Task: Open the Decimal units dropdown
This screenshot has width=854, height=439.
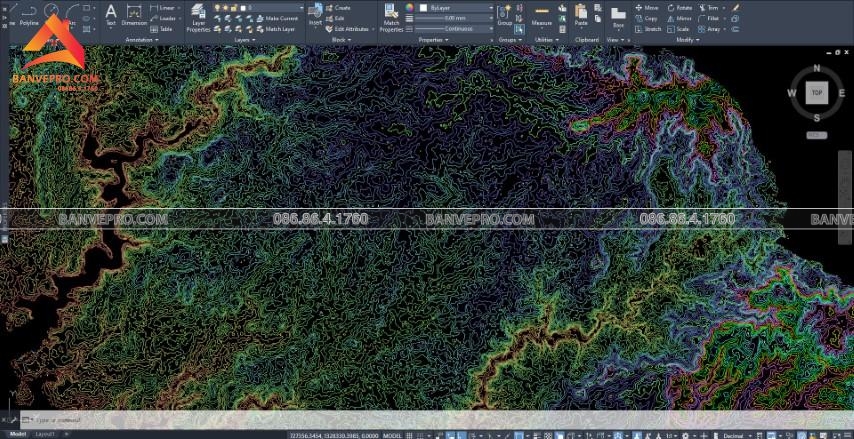Action: pyautogui.click(x=736, y=435)
